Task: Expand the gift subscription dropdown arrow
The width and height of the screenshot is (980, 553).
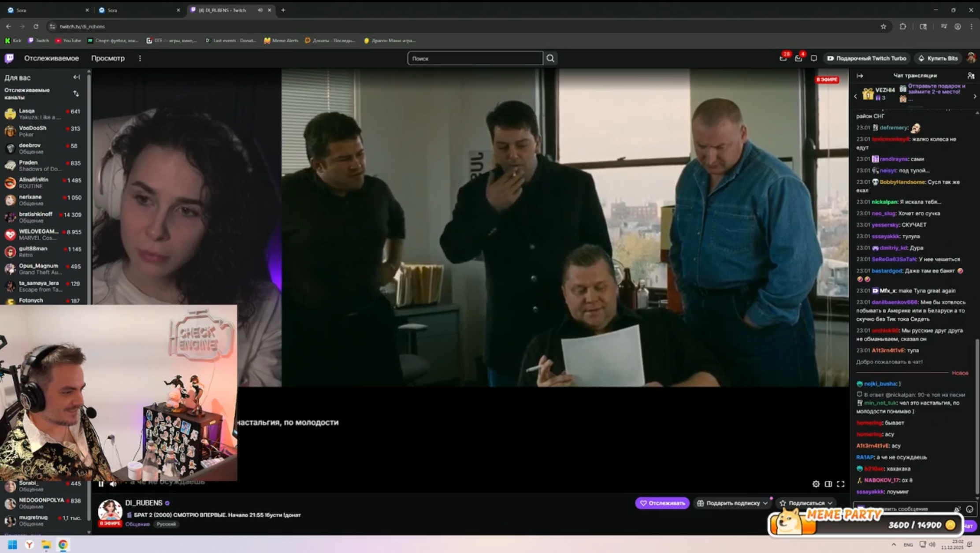Action: pyautogui.click(x=765, y=503)
